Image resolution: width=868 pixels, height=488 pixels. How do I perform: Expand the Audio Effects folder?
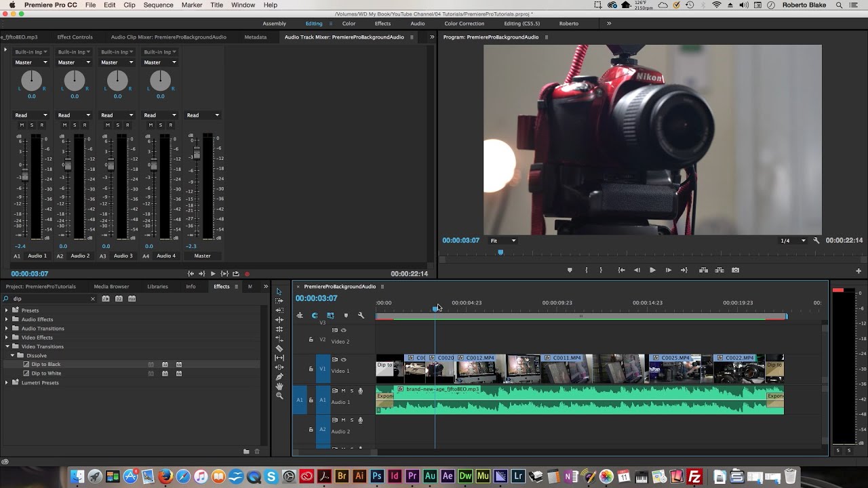[x=7, y=319]
